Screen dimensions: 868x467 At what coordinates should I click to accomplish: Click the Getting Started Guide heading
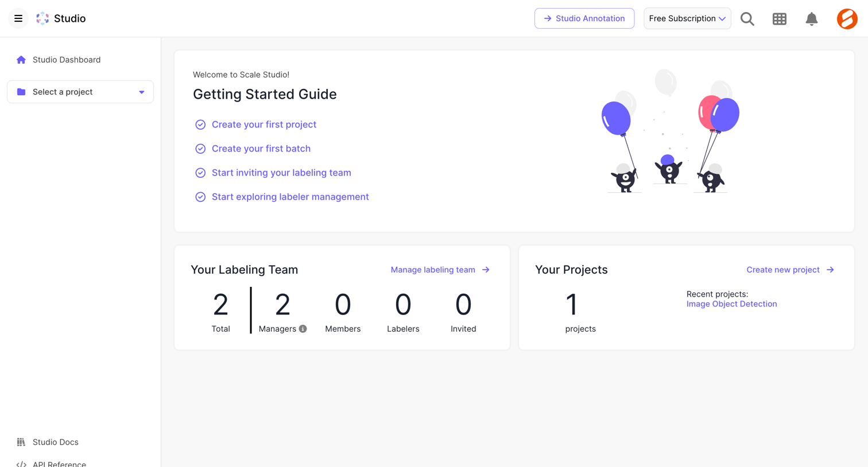pos(265,94)
